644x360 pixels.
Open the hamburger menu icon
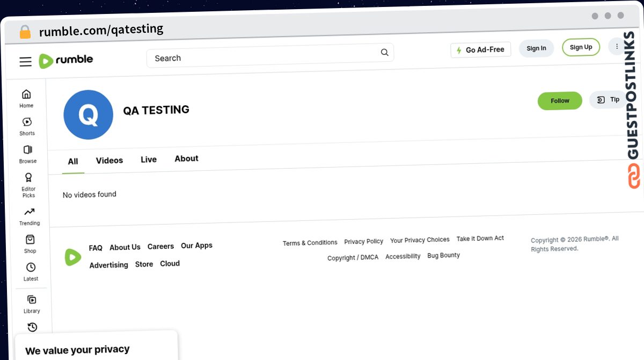click(x=25, y=62)
